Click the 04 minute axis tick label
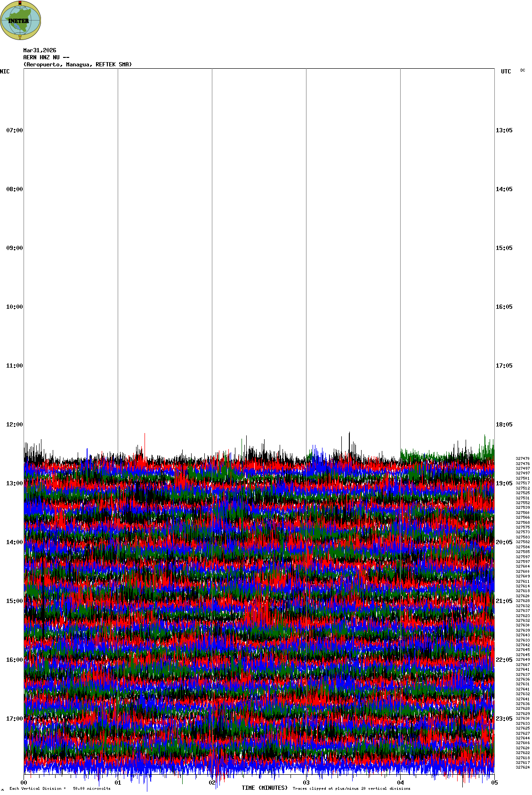The image size is (532, 795). tap(401, 783)
